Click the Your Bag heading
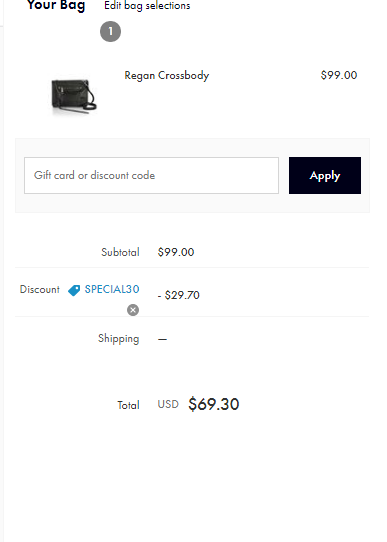 56,6
